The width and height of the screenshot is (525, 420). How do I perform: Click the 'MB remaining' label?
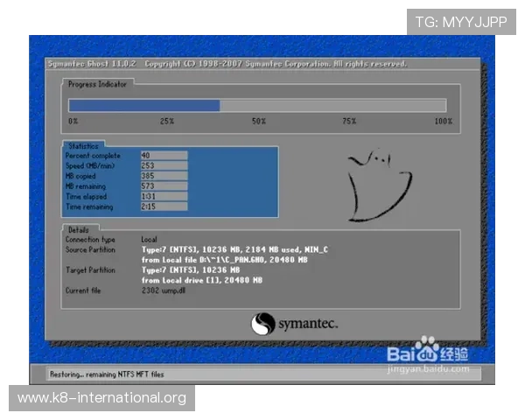[86, 186]
